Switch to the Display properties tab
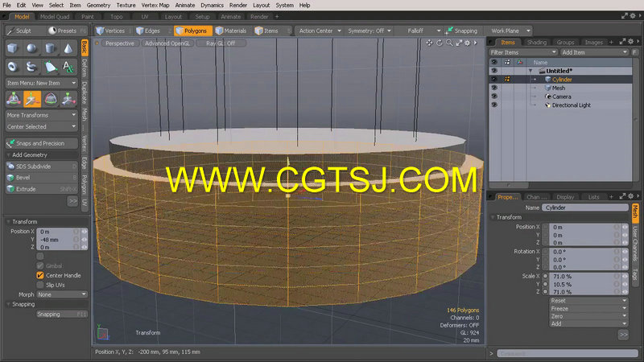This screenshot has height=362, width=644. tap(565, 197)
